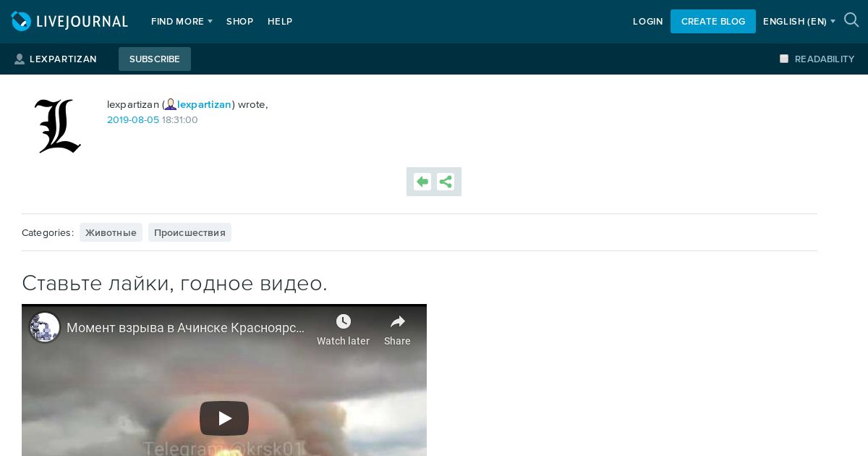Click the post title Ставьте лайки, годное видео
868x456 pixels.
pyautogui.click(x=174, y=283)
